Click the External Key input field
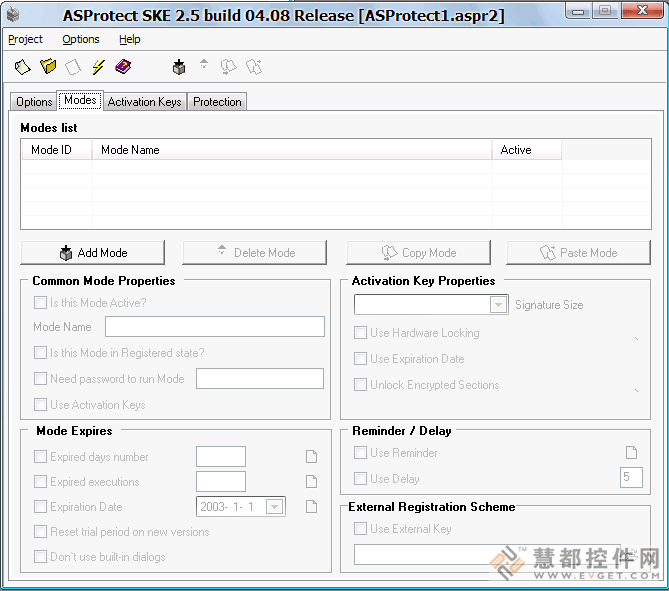669x591 pixels. point(487,554)
